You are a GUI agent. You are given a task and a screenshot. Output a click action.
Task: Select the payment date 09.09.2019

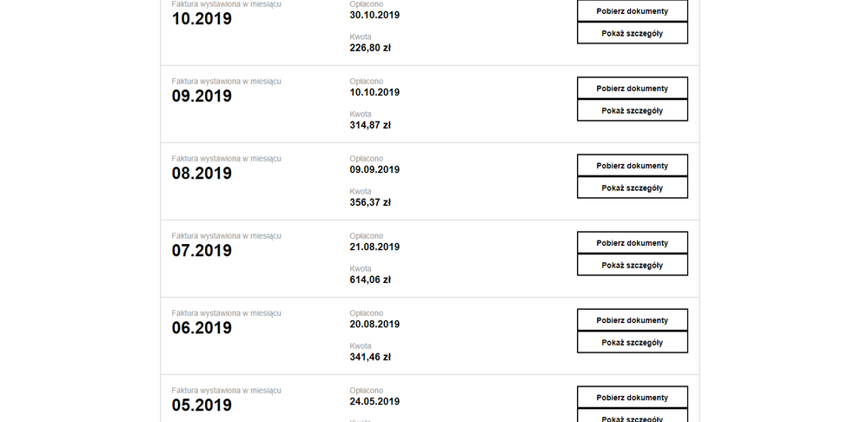[x=374, y=169]
